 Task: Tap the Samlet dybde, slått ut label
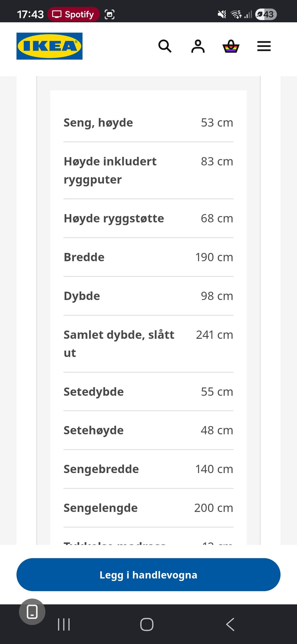119,344
